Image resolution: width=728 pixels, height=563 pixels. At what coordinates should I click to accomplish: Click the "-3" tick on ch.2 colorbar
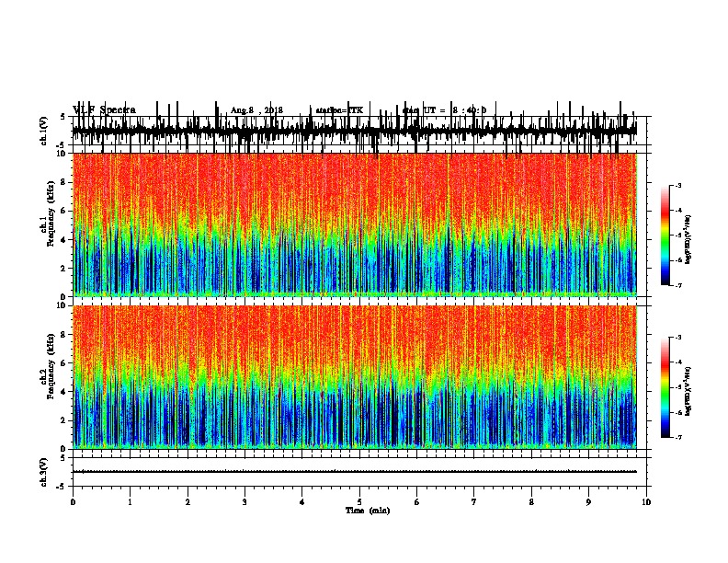click(x=677, y=338)
